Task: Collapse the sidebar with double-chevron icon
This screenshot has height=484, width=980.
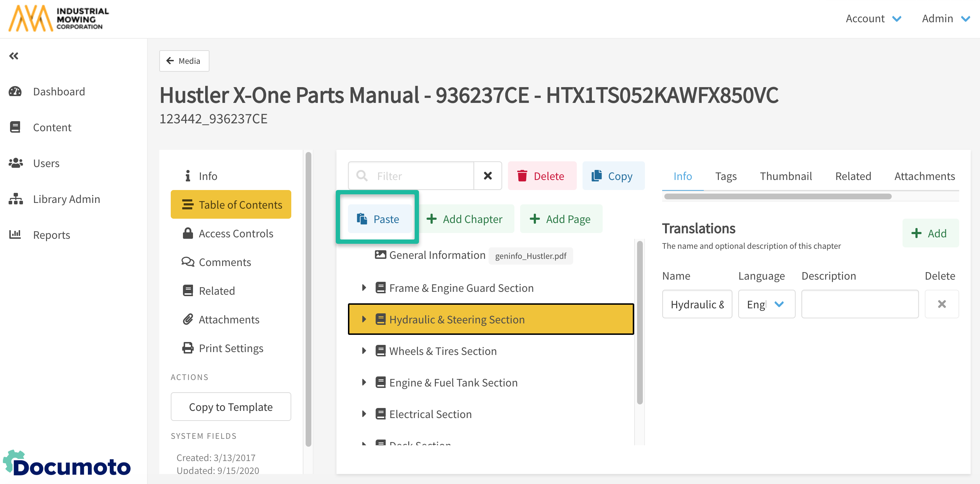Action: click(x=14, y=56)
